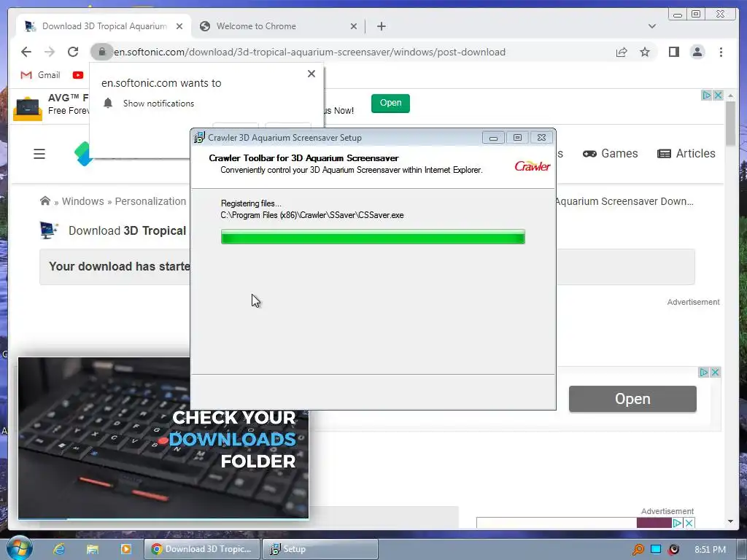Image resolution: width=747 pixels, height=560 pixels.
Task: Launch Internet Explorer from taskbar
Action: click(59, 549)
